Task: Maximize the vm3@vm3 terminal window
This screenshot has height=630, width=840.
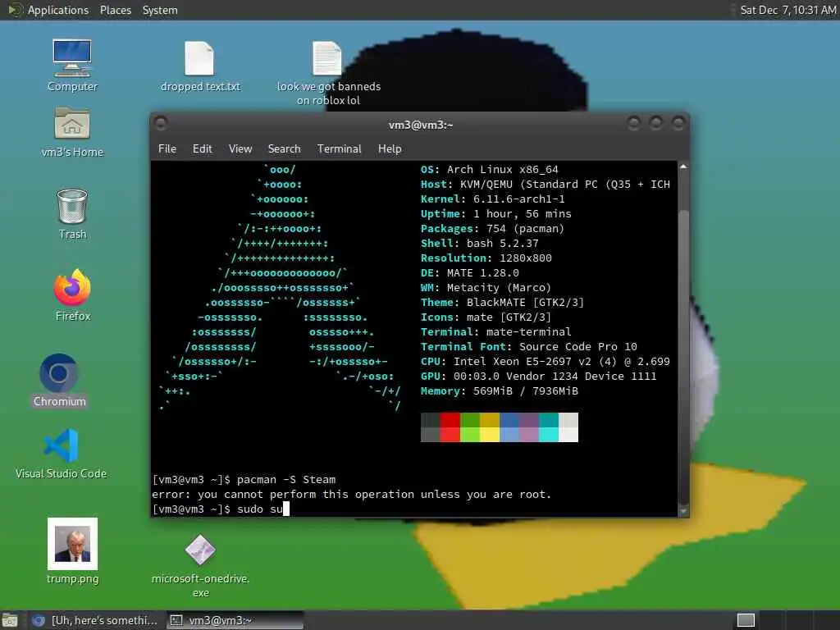Action: 655,124
